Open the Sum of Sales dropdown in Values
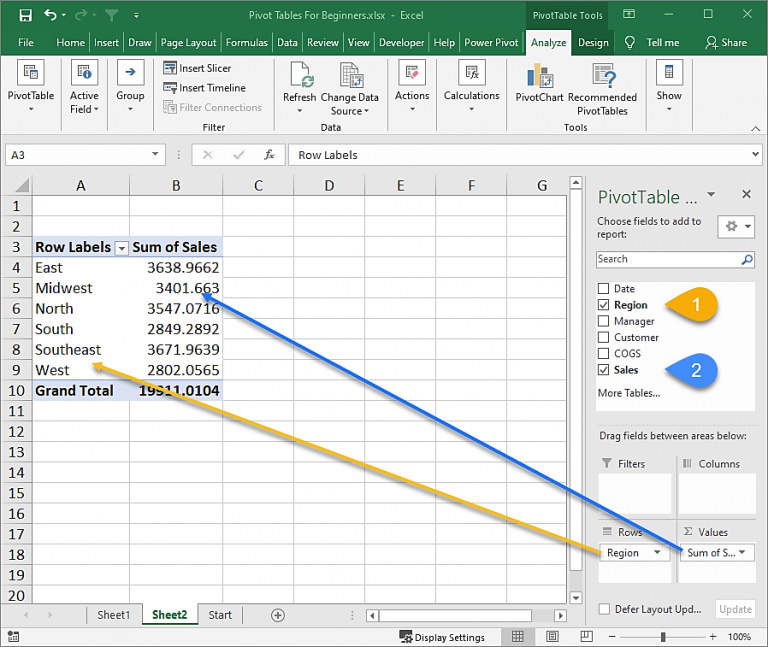The width and height of the screenshot is (768, 647). 742,552
